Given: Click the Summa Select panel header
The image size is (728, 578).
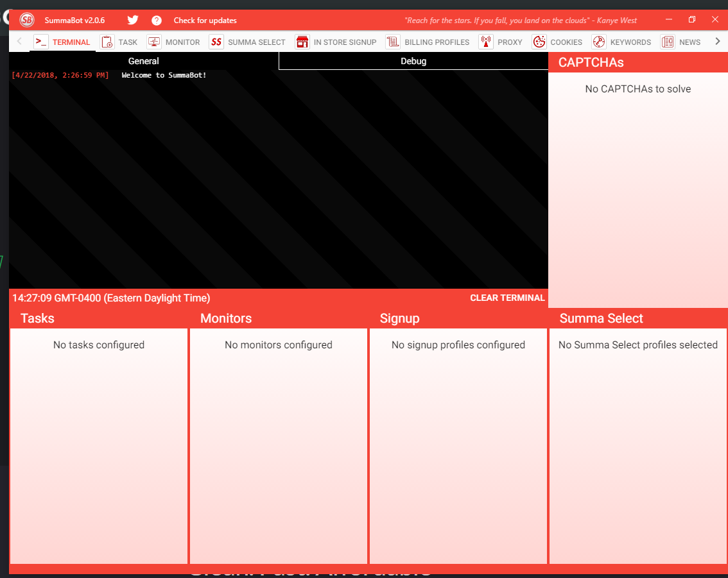Looking at the screenshot, I should 638,318.
